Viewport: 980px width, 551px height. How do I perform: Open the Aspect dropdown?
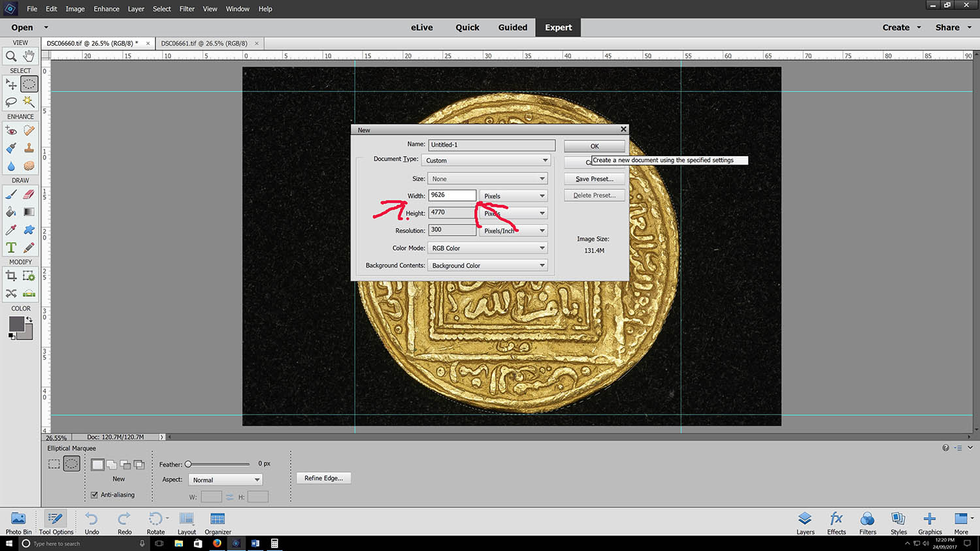pos(225,480)
